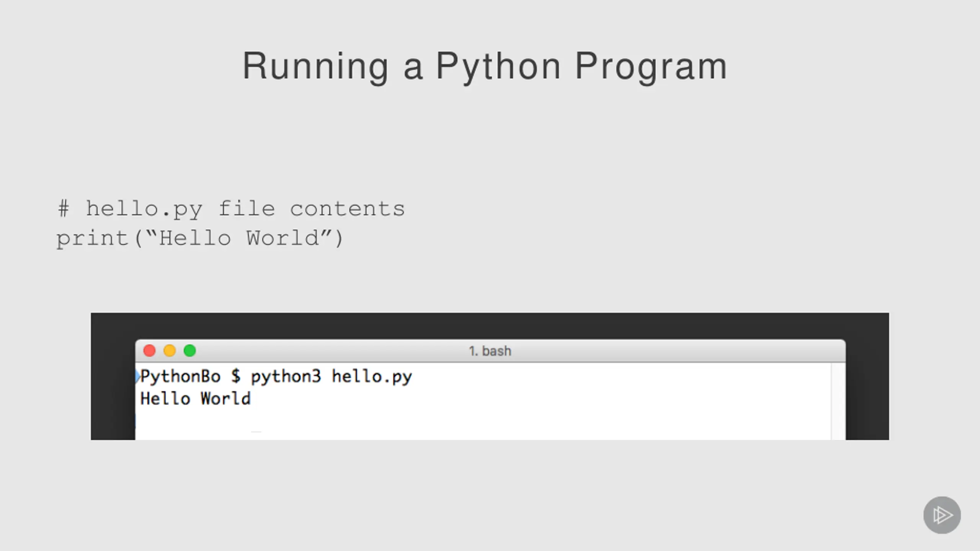Click the 'PythonBo $' prompt text
980x551 pixels.
tap(190, 377)
